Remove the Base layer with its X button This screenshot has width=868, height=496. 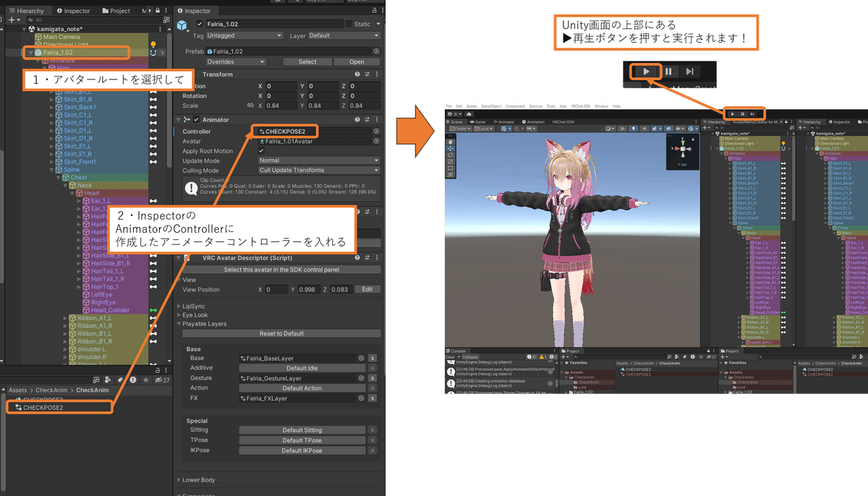click(x=372, y=358)
